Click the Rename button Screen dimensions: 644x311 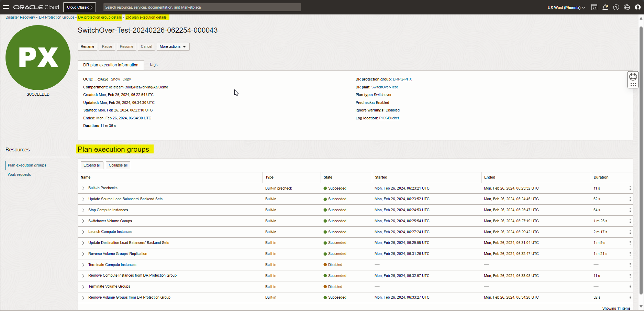(x=87, y=47)
